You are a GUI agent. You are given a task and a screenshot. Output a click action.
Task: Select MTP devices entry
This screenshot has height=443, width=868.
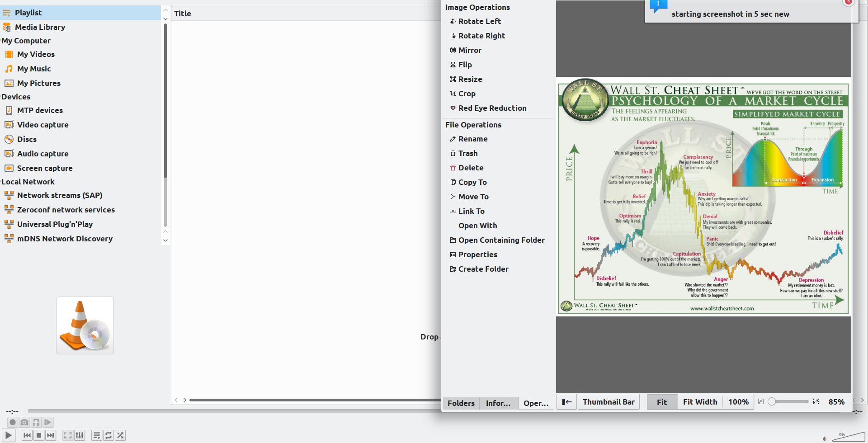(80, 110)
